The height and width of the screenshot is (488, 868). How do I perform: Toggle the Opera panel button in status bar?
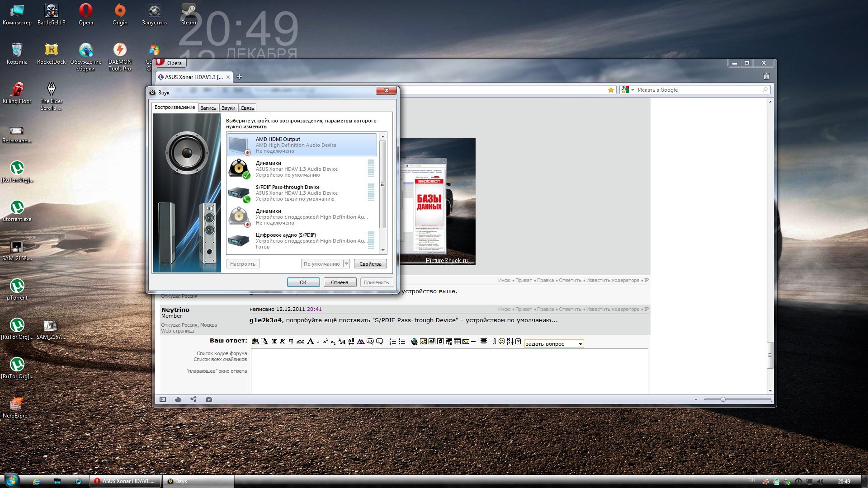coord(163,399)
